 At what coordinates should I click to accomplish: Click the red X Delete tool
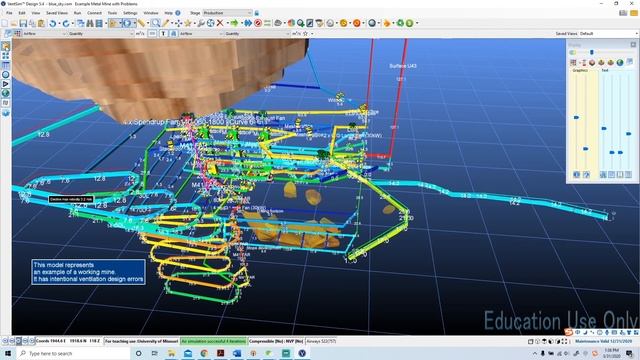pyautogui.click(x=220, y=23)
